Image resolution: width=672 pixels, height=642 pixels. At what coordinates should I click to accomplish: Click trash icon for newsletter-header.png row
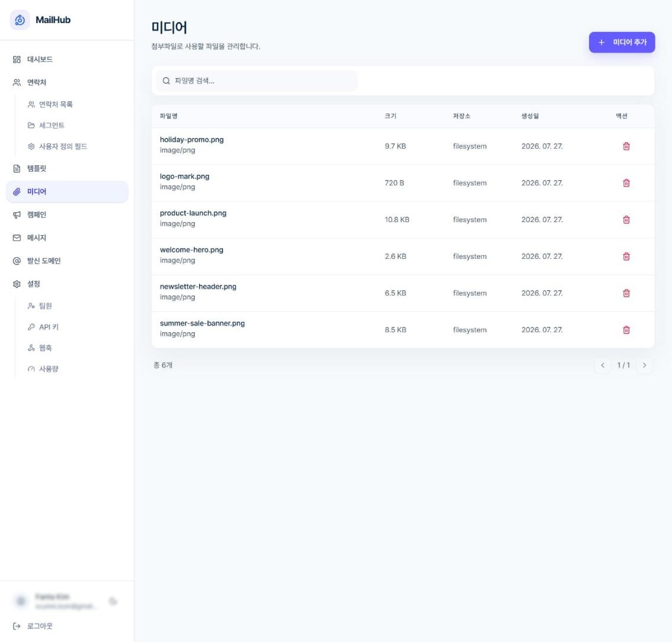coord(626,293)
